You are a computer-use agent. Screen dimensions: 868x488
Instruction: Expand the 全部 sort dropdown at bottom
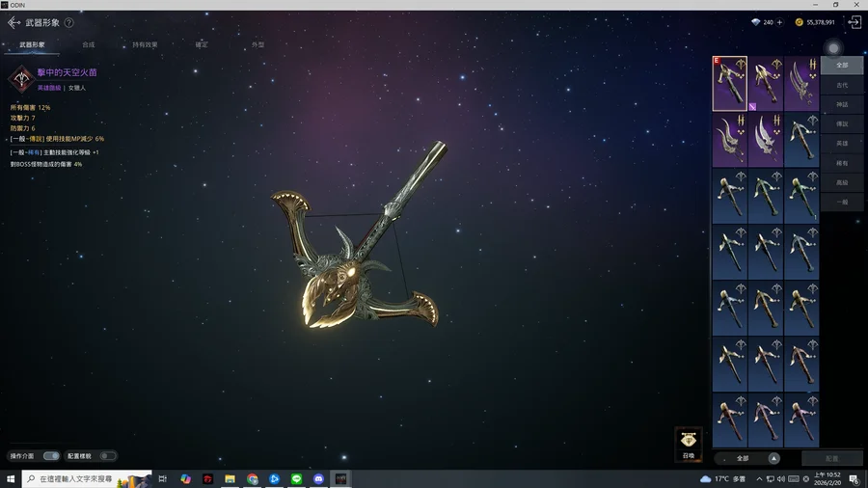pyautogui.click(x=772, y=458)
